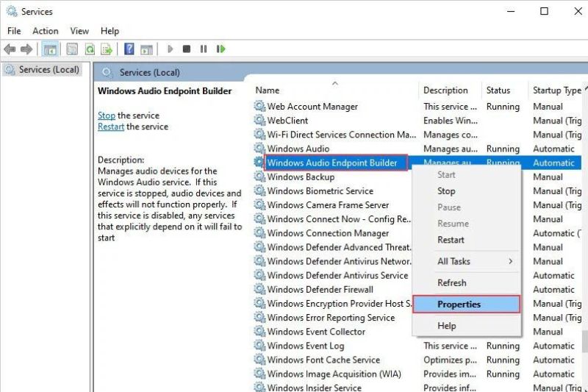Click Running status of Windows Audio row
The height and width of the screenshot is (392, 588).
pyautogui.click(x=503, y=149)
